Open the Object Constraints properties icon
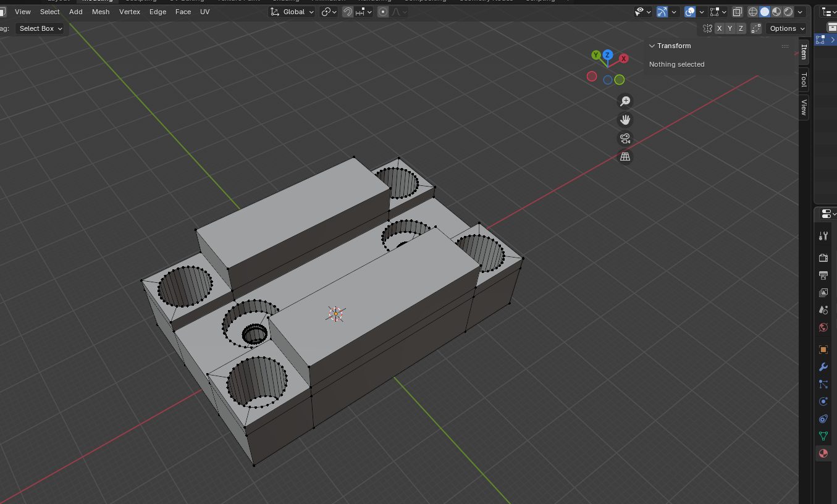 coord(823,419)
